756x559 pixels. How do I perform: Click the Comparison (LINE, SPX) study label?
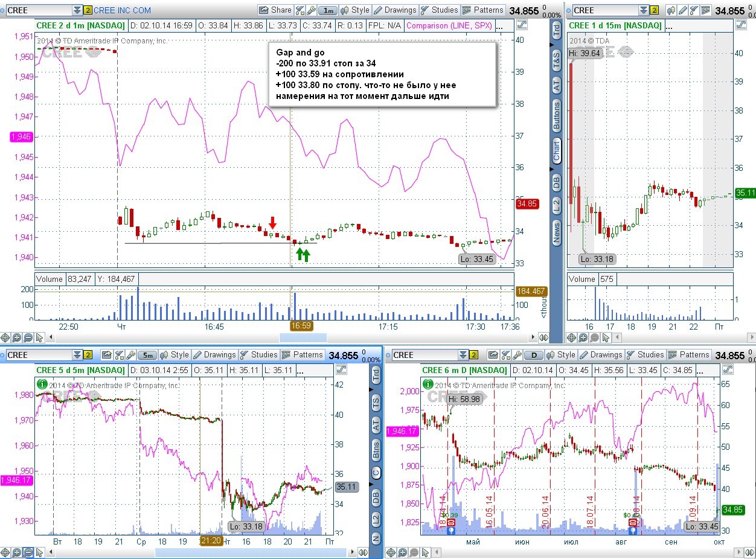[449, 25]
